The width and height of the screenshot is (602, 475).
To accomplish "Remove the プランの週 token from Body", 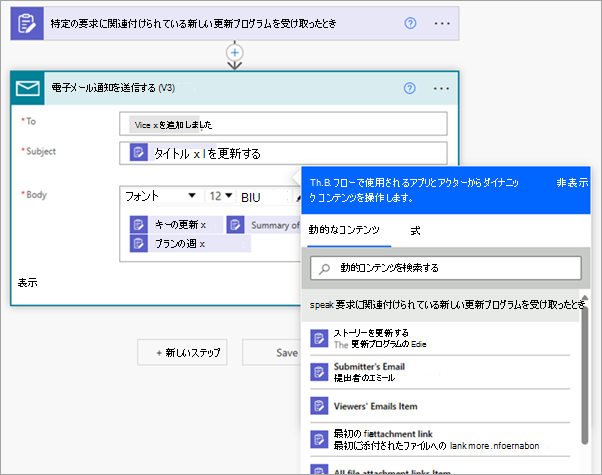I will 202,244.
